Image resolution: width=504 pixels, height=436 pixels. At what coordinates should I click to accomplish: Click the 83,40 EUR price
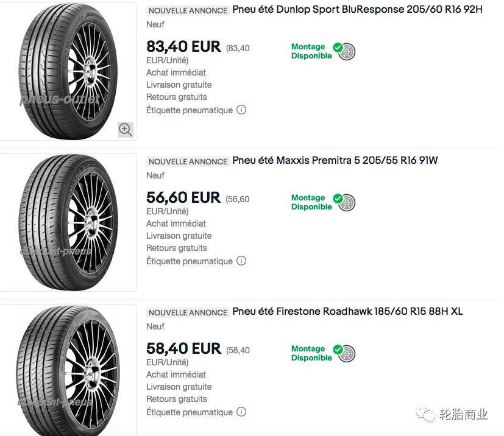183,46
